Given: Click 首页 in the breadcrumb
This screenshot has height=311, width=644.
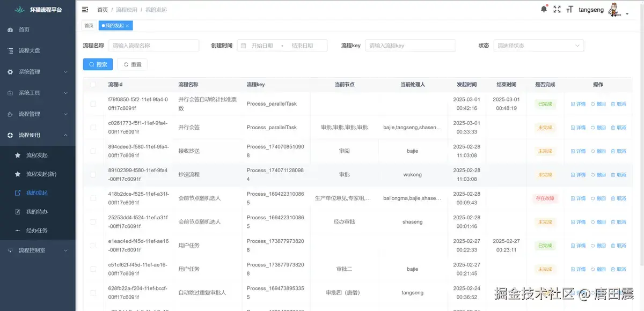Looking at the screenshot, I should click(x=102, y=10).
